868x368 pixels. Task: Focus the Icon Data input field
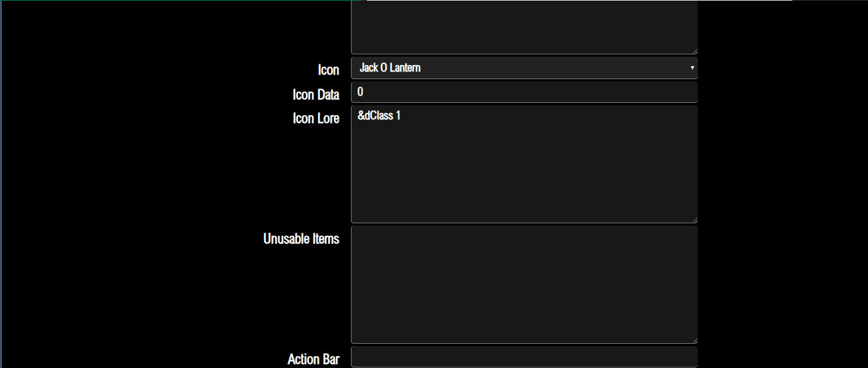[x=524, y=92]
